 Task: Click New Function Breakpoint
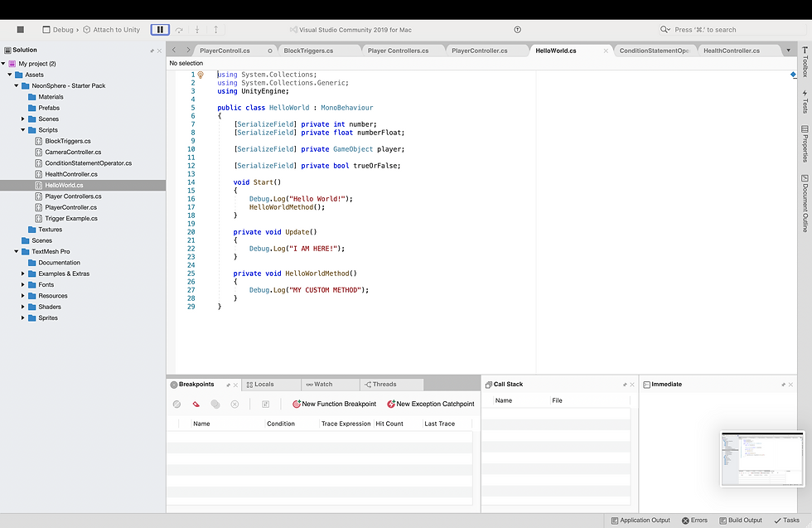coord(334,404)
